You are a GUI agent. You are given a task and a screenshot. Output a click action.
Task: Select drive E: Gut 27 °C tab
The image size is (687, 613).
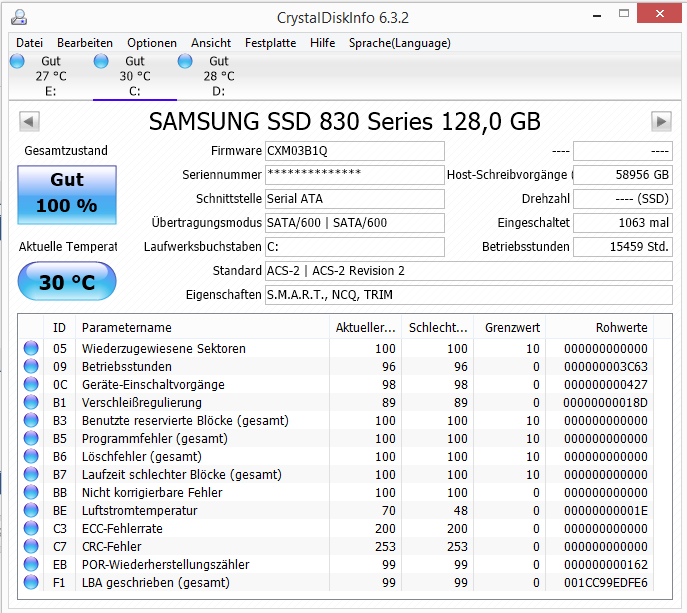click(x=51, y=76)
